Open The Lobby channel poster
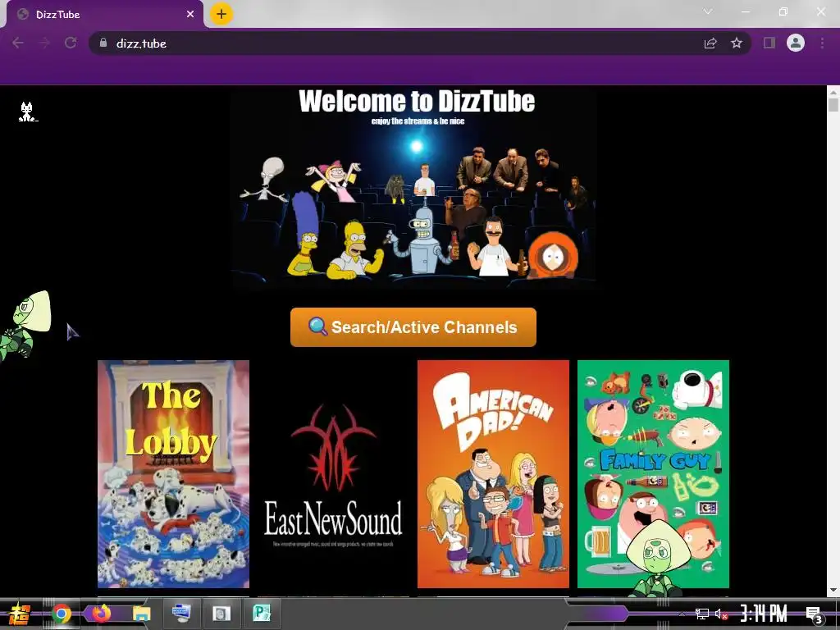 [x=173, y=474]
